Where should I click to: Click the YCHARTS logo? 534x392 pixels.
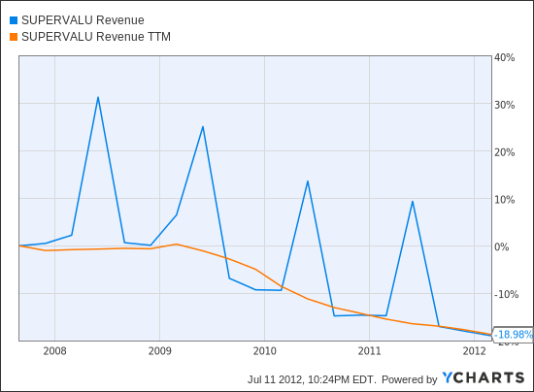[484, 377]
